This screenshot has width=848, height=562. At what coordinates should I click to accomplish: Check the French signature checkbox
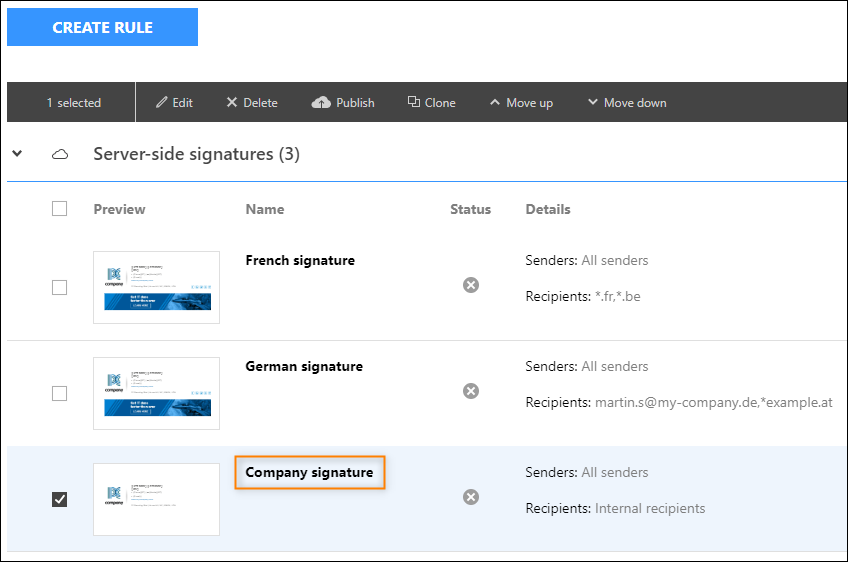59,287
